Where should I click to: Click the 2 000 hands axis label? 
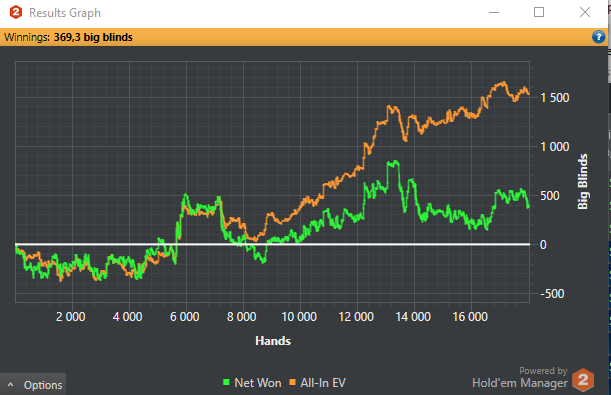[71, 317]
